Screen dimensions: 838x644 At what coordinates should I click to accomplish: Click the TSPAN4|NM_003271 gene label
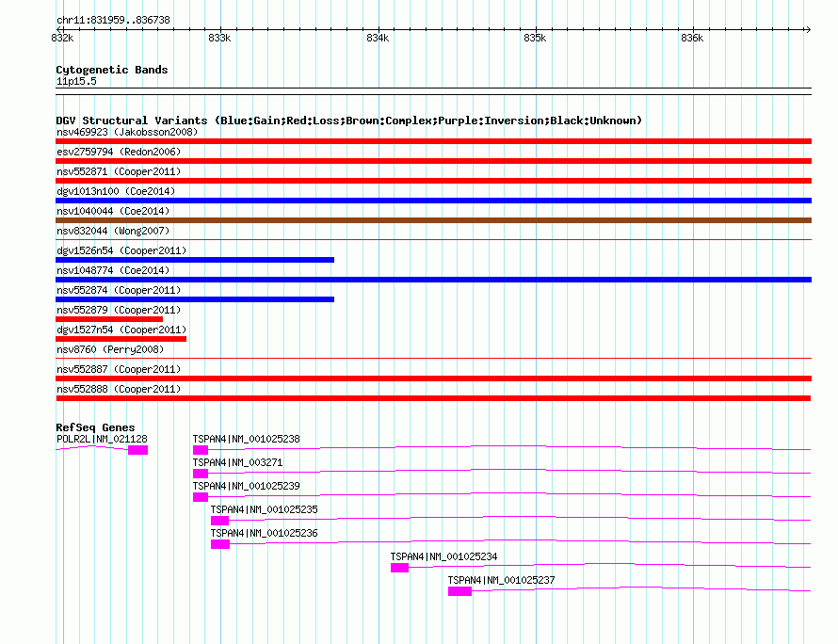click(238, 462)
